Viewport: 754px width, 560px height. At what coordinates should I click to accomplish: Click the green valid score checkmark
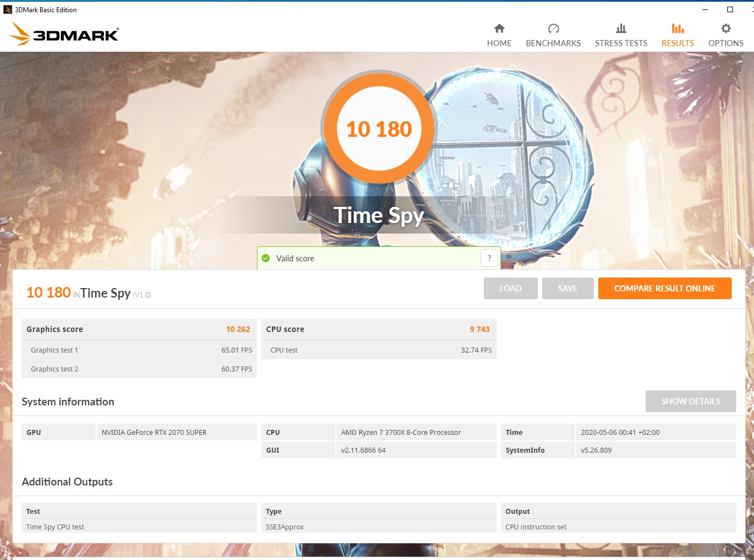pyautogui.click(x=266, y=258)
